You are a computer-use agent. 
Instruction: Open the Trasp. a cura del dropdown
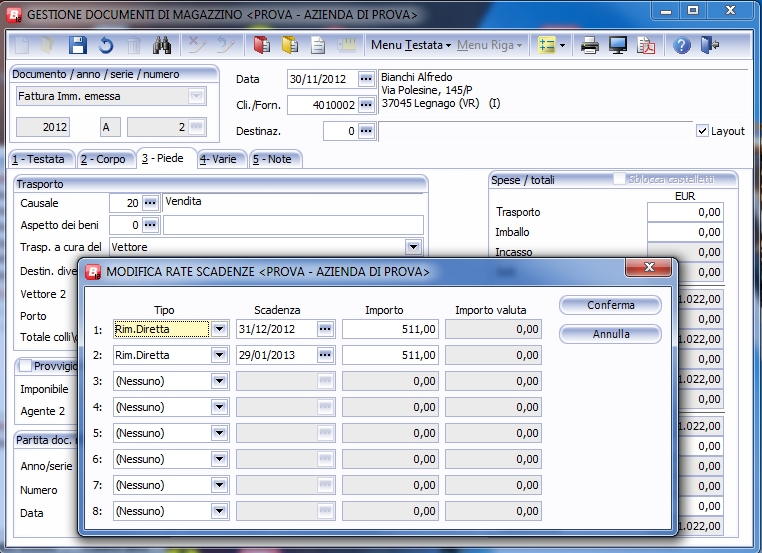click(x=413, y=247)
